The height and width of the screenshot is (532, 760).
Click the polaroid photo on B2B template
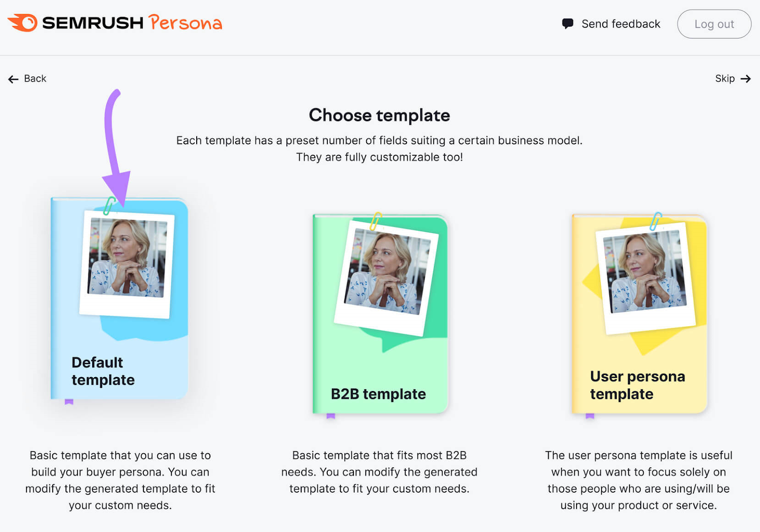tap(387, 278)
